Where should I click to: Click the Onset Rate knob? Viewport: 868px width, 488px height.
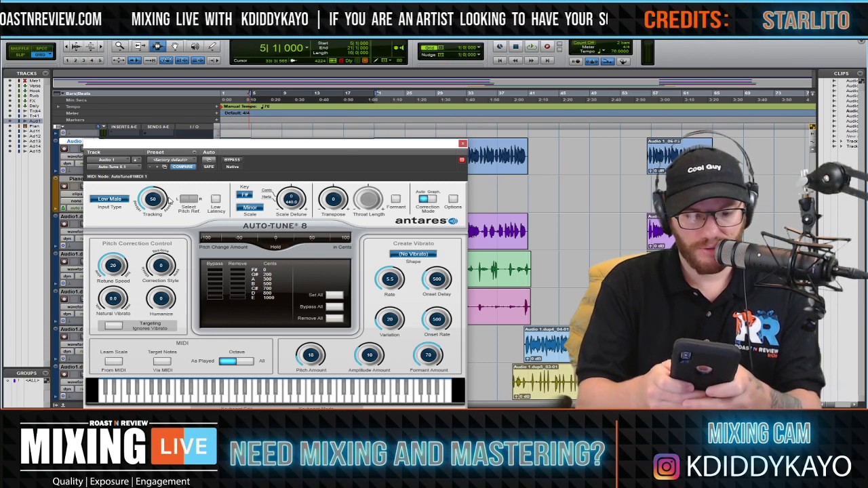(437, 319)
